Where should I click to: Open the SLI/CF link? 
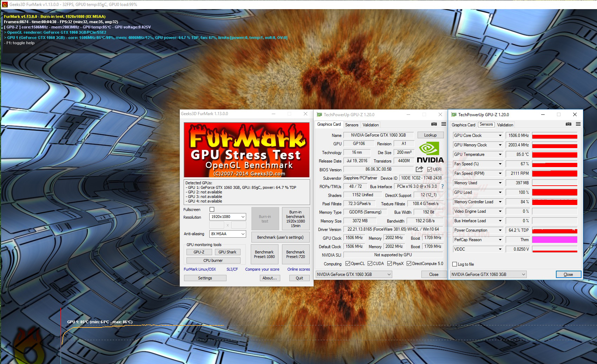pos(232,269)
